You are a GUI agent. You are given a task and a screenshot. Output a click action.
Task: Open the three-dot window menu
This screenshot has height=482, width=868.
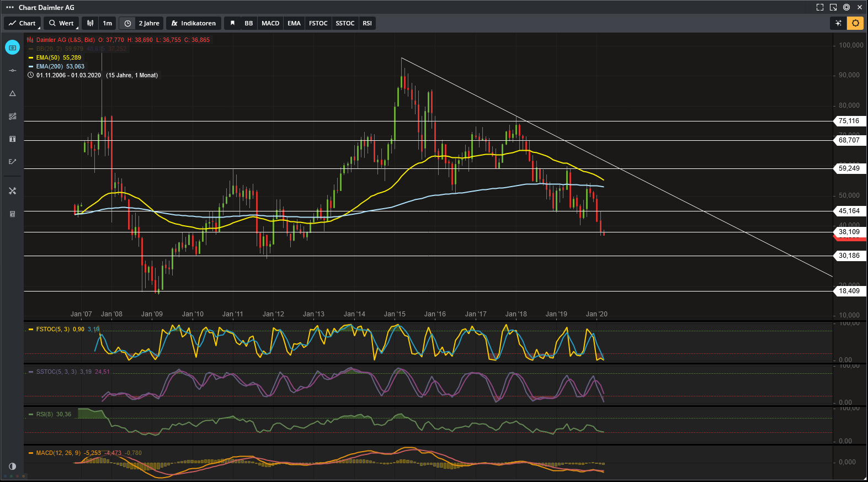[10, 7]
